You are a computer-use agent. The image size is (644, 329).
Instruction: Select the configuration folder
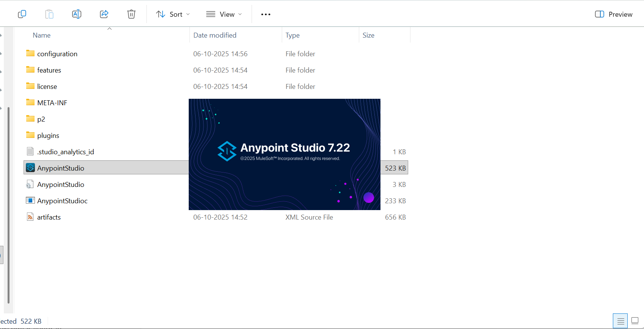tap(57, 54)
